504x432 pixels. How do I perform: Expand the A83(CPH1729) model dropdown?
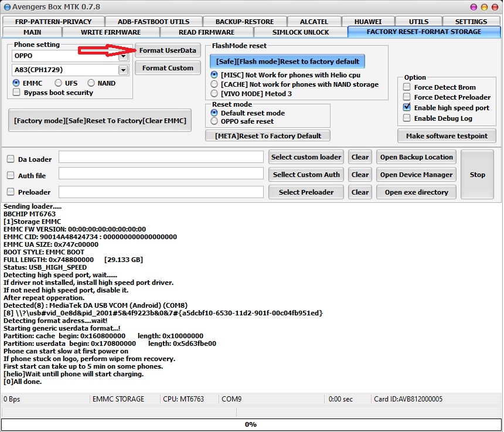pos(123,70)
